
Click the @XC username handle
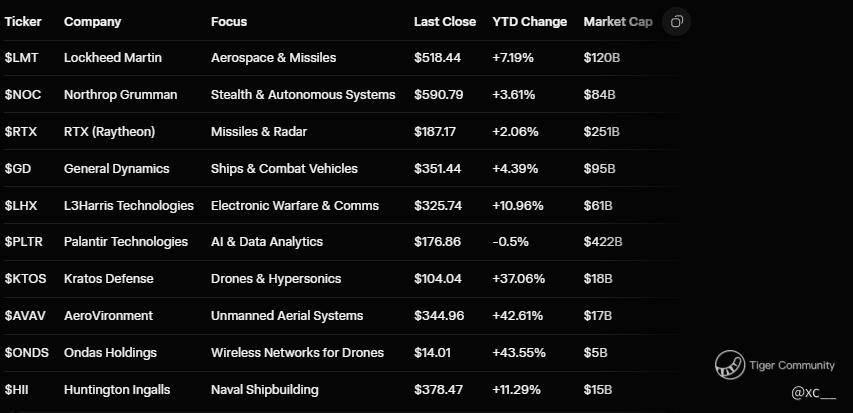click(812, 394)
